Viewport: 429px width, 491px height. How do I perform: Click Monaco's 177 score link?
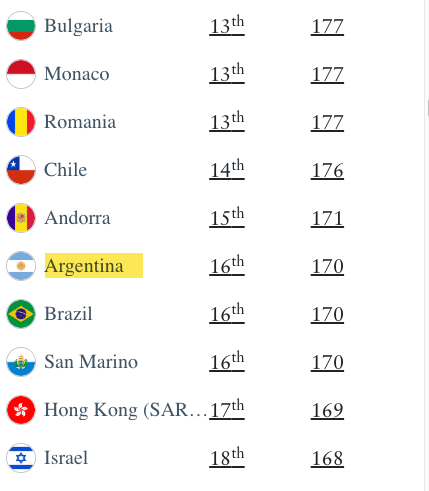tap(327, 74)
